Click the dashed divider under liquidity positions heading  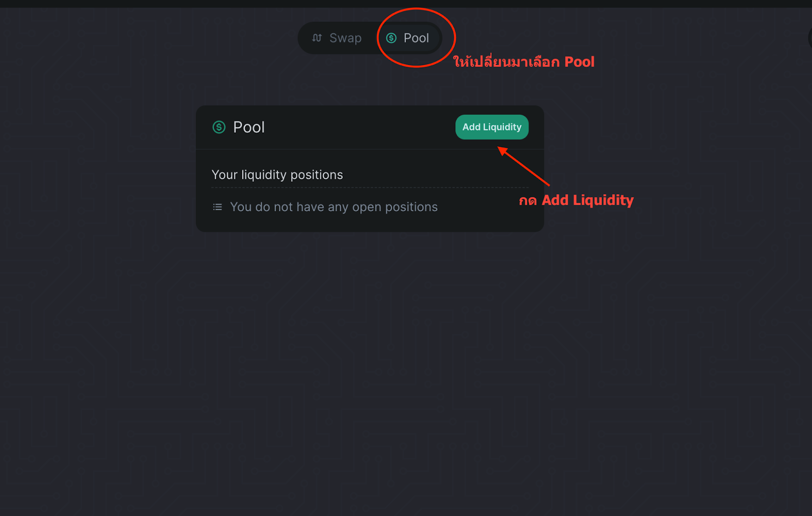coord(369,187)
